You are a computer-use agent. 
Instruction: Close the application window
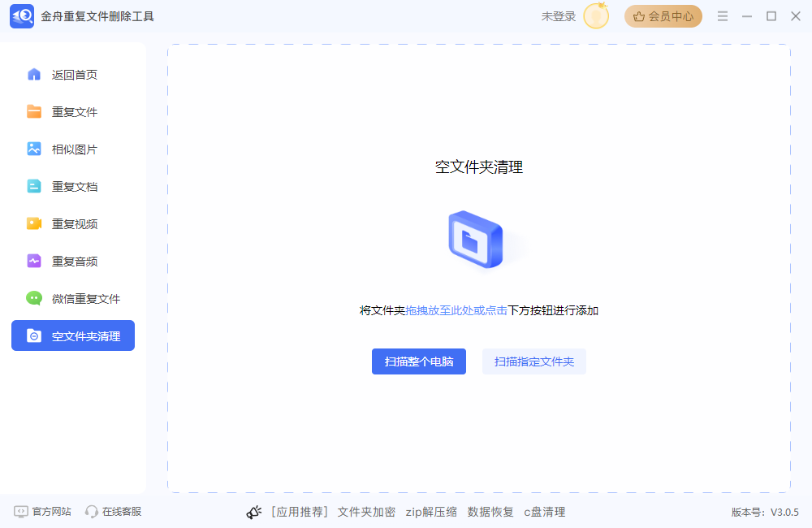point(796,16)
